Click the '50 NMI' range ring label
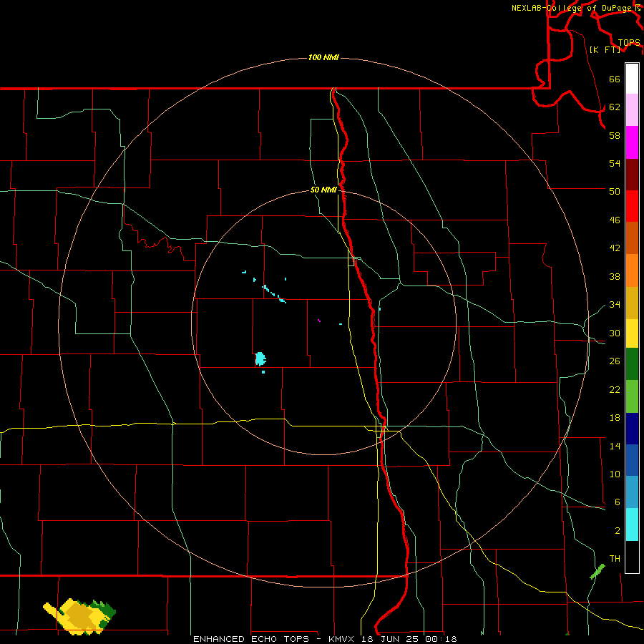644x644 pixels. 323,190
